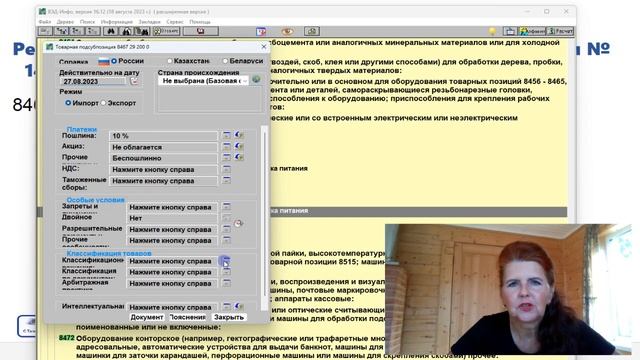Click the Документ button

click(x=147, y=317)
